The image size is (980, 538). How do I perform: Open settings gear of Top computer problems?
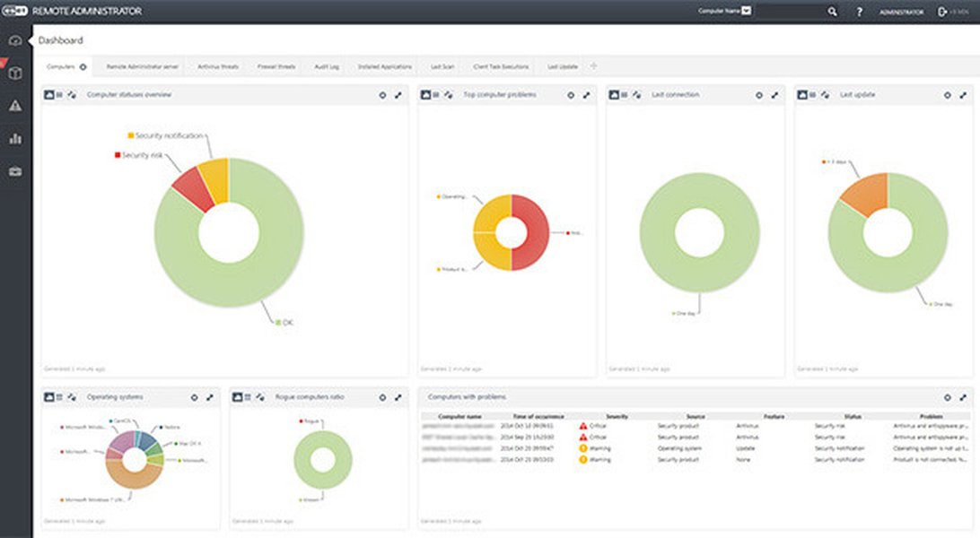click(x=571, y=95)
